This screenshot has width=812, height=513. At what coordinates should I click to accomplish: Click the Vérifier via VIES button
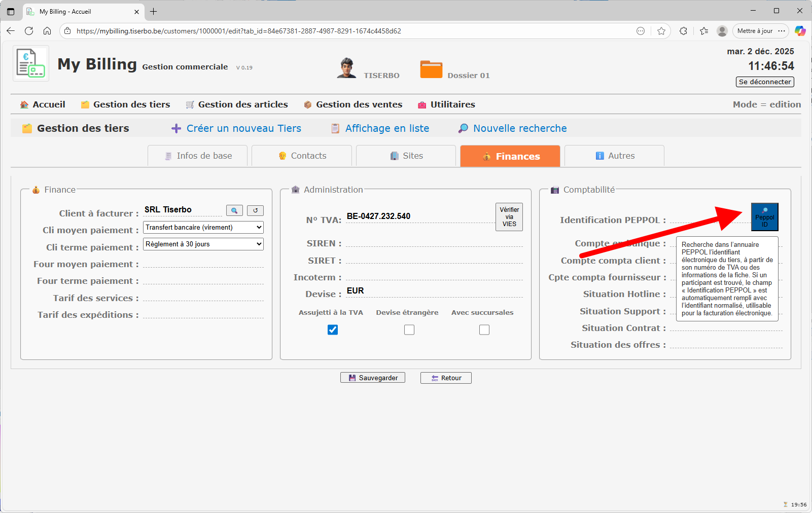pos(509,217)
